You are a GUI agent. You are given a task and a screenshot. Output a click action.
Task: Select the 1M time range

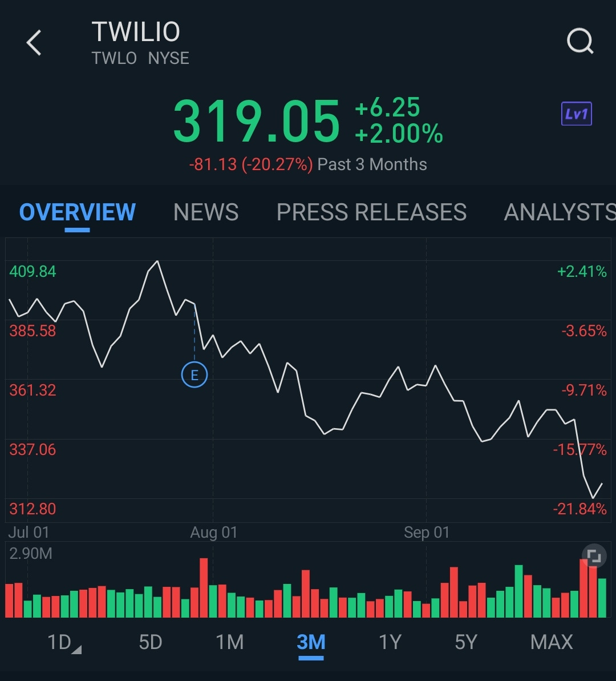click(x=230, y=642)
